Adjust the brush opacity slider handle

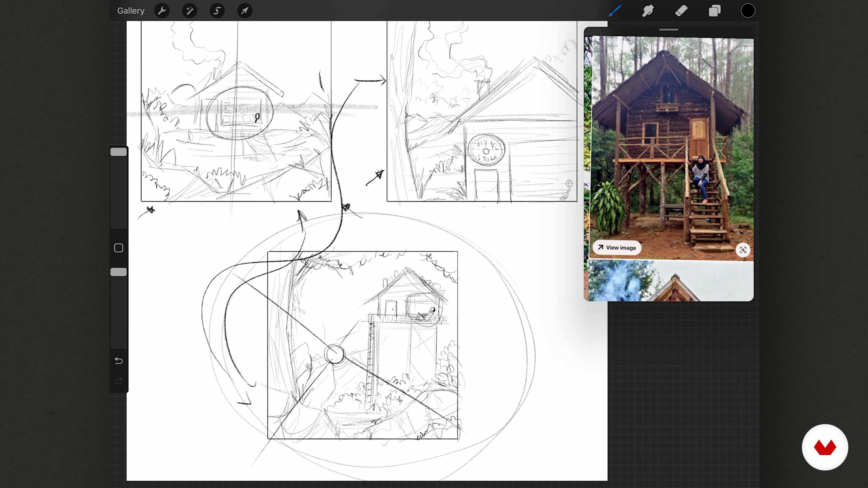tap(119, 272)
